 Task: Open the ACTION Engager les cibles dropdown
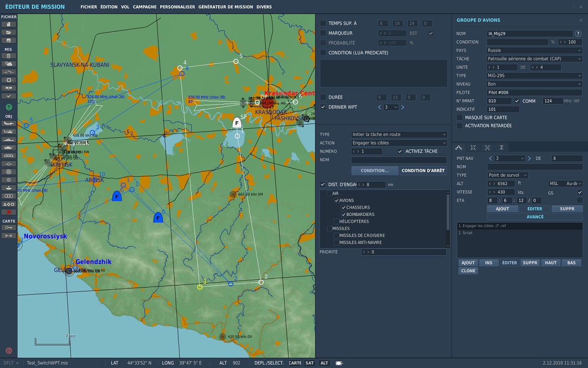coord(399,143)
